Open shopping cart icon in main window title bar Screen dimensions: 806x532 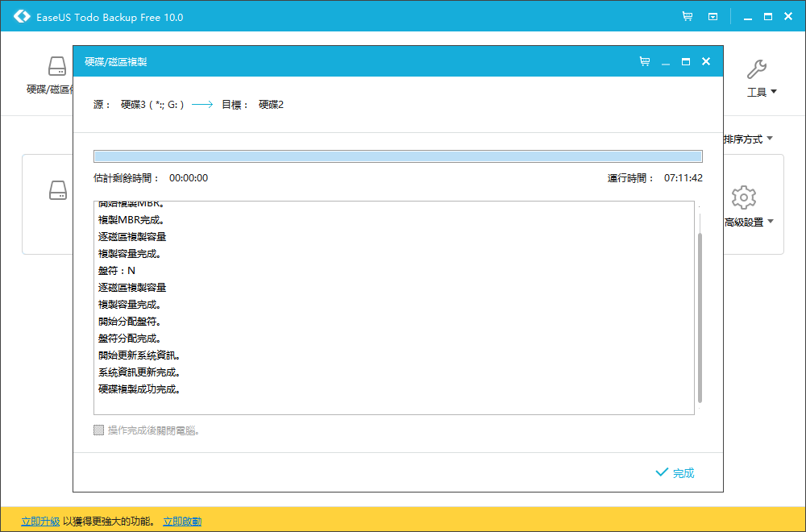[x=688, y=16]
